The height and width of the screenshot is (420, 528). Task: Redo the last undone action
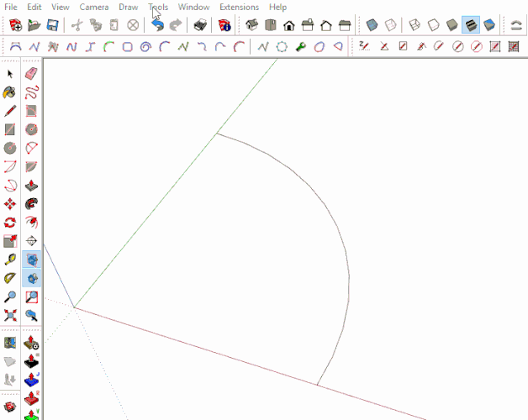coord(176,25)
